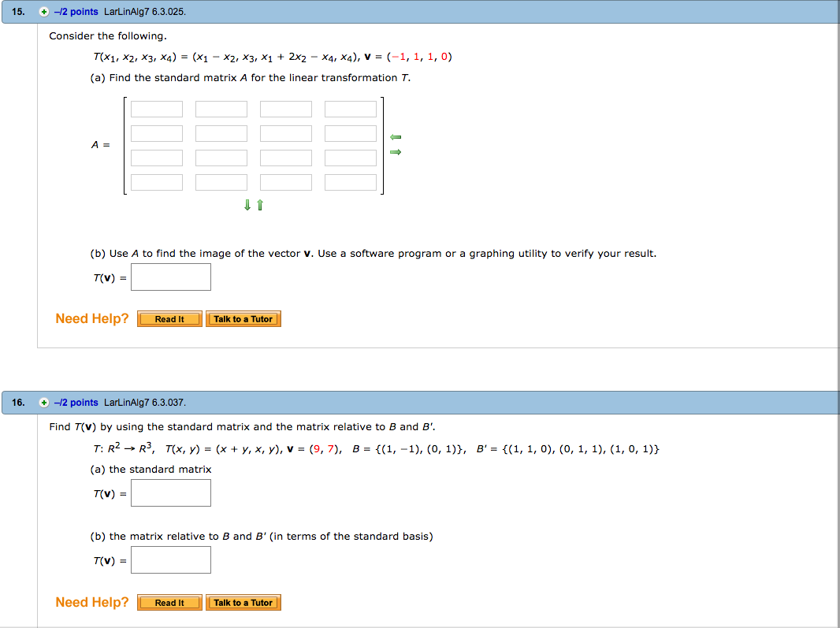Click the up green arrow to add a row
The height and width of the screenshot is (628, 840).
258,205
